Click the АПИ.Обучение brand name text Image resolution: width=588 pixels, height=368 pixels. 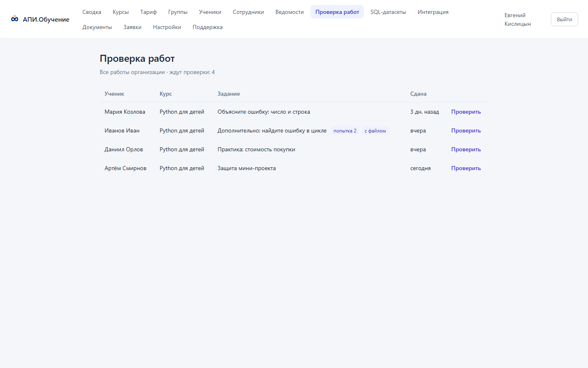point(46,19)
